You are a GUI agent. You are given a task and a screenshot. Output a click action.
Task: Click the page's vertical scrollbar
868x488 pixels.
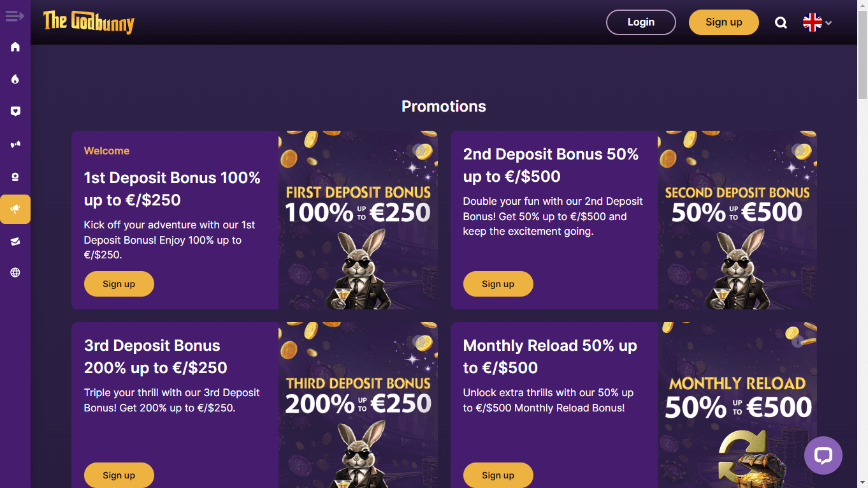862,244
